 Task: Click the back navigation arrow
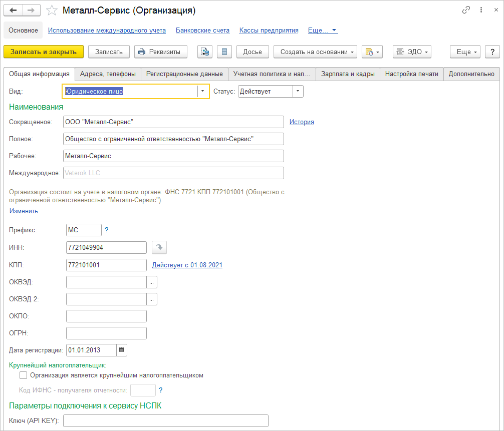(x=13, y=10)
